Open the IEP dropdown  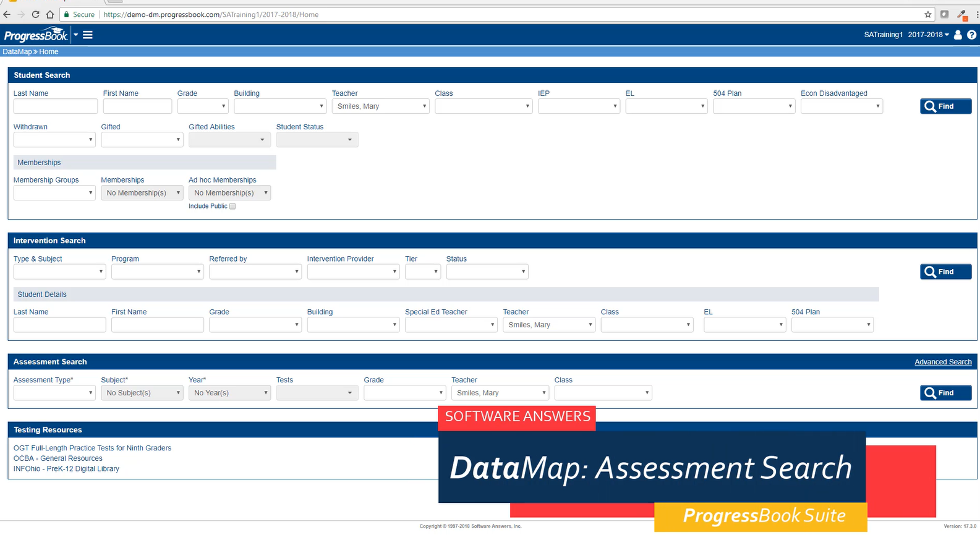[579, 106]
